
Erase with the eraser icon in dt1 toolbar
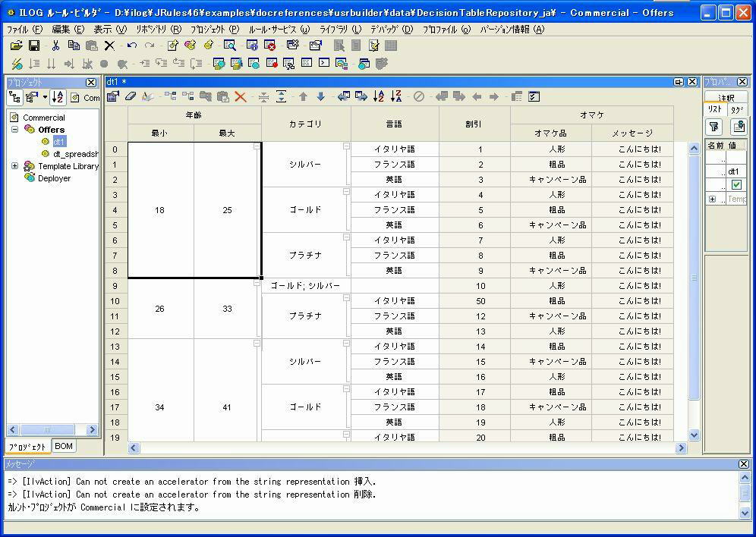pyautogui.click(x=131, y=97)
